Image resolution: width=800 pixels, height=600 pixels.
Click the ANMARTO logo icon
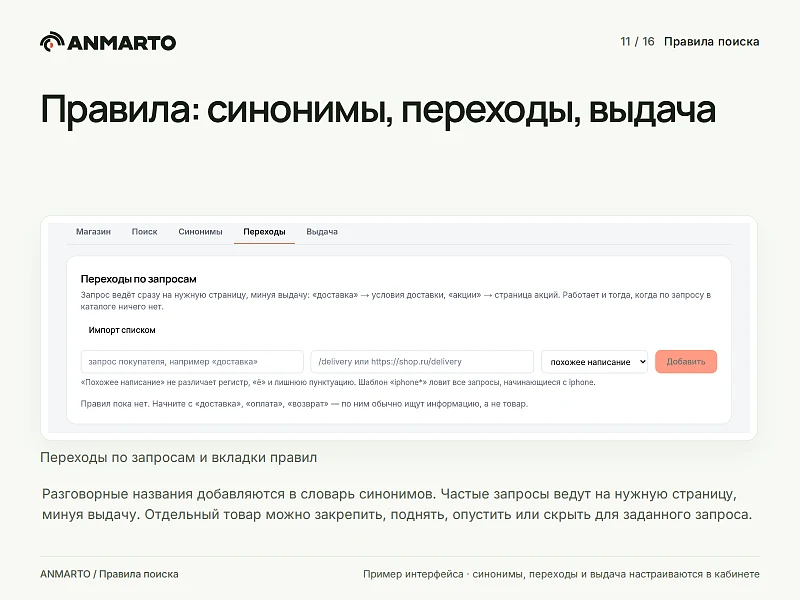click(x=52, y=42)
